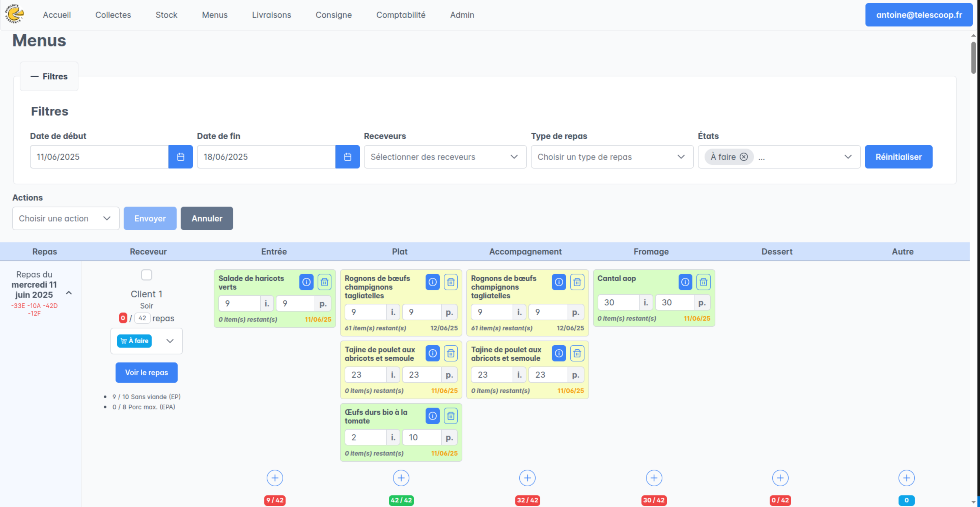
Task: Add an item to the Entrée column
Action: pos(275,478)
